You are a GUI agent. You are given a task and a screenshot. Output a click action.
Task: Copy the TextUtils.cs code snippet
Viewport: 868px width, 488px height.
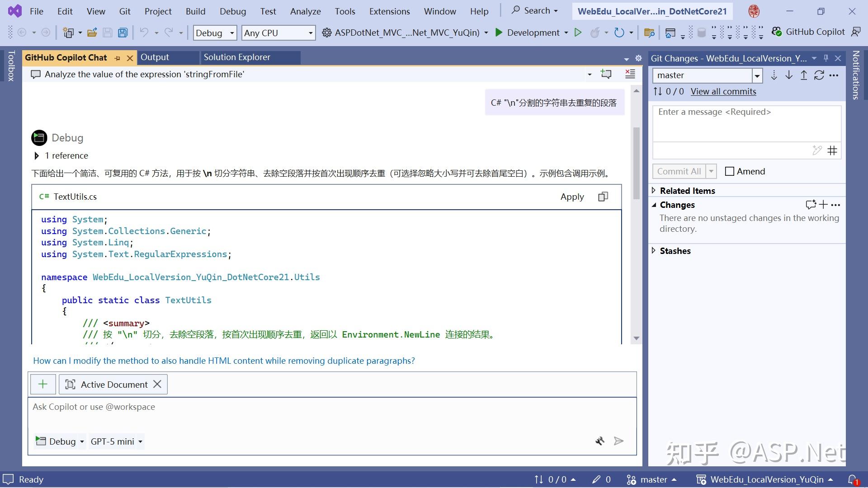[603, 197]
